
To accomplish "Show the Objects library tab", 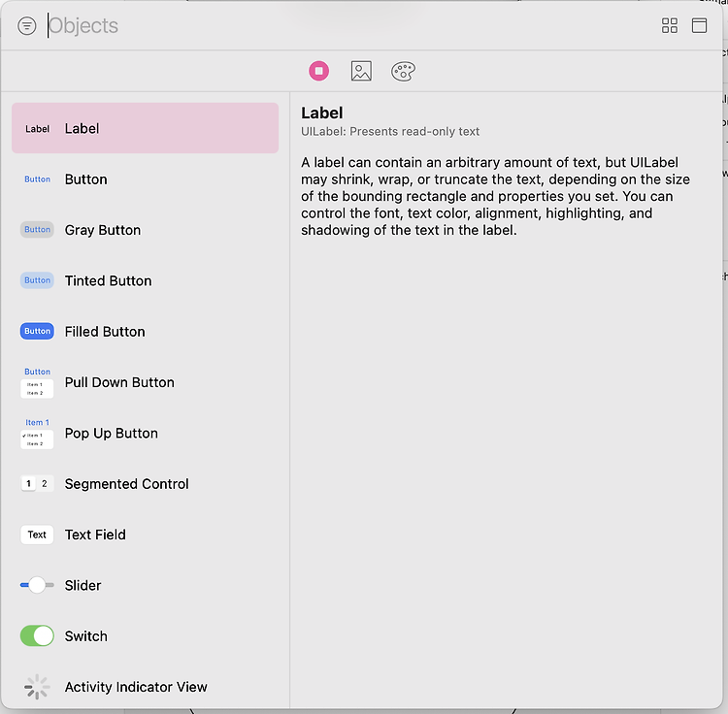I will coord(319,71).
